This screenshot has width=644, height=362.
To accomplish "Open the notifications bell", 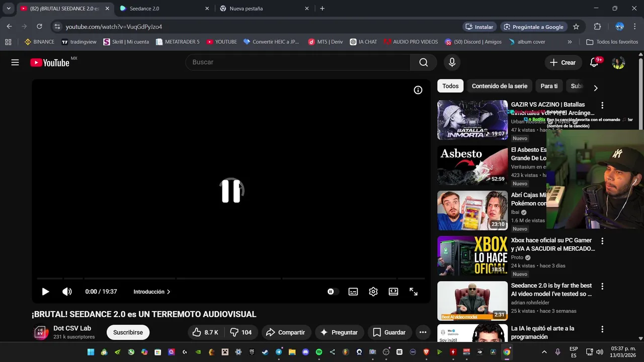I will [x=594, y=62].
